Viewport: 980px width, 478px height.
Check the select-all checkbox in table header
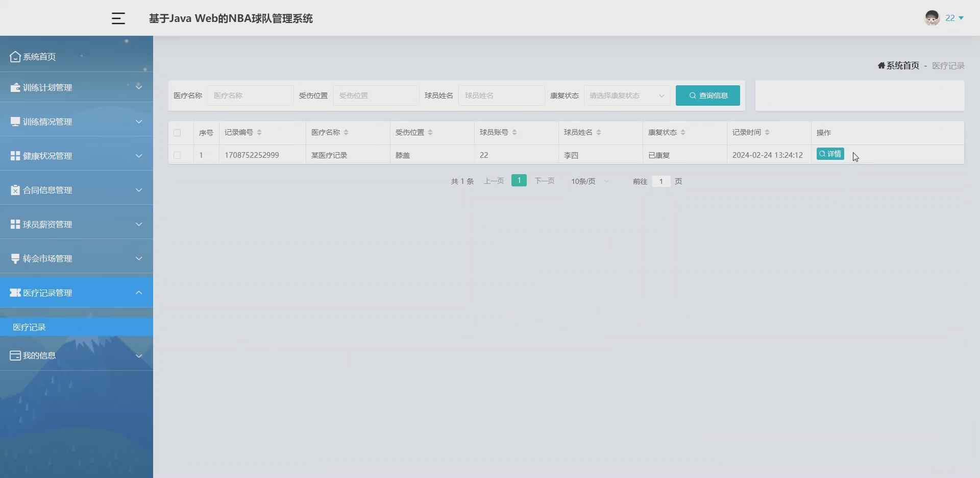click(x=178, y=132)
